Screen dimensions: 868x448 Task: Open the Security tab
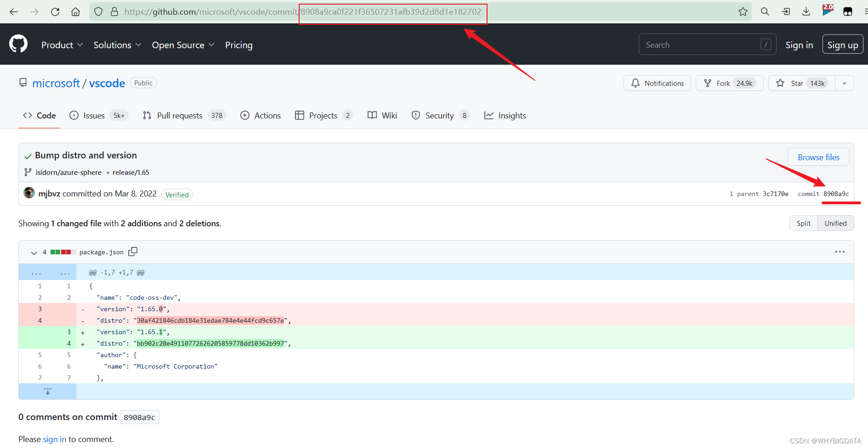[441, 116]
